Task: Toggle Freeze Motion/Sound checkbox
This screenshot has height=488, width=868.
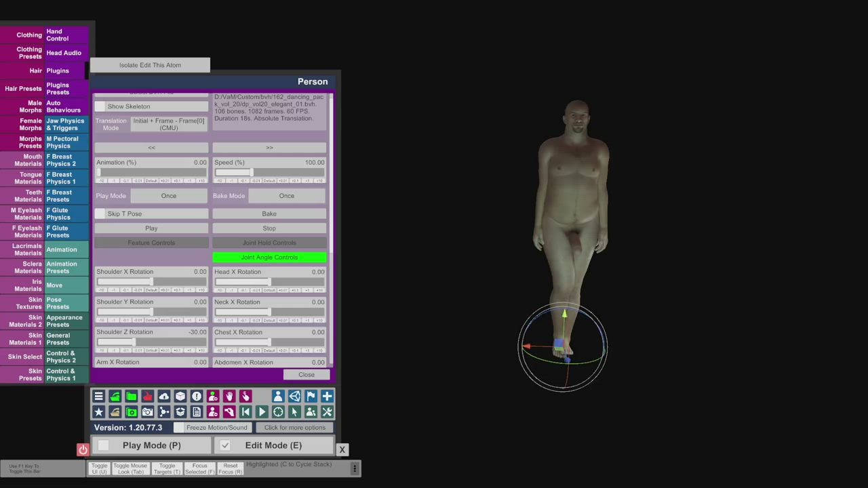Action: click(179, 428)
